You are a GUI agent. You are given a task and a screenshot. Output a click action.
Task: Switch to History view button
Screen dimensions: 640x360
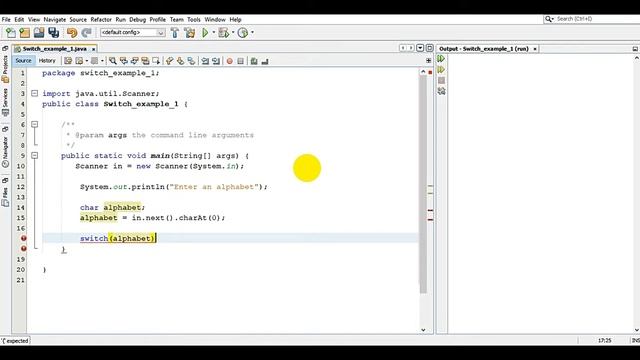coord(47,60)
